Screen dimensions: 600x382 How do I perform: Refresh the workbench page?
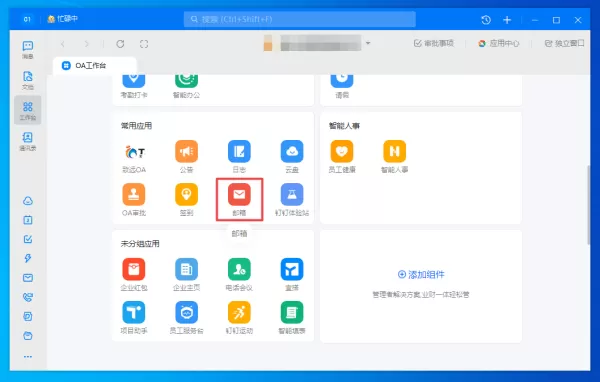click(120, 44)
